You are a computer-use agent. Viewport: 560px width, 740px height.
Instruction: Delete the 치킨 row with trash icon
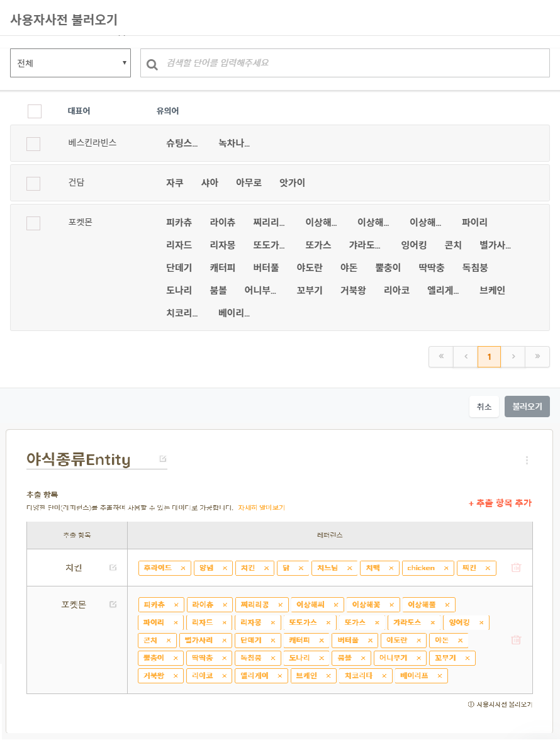(516, 568)
